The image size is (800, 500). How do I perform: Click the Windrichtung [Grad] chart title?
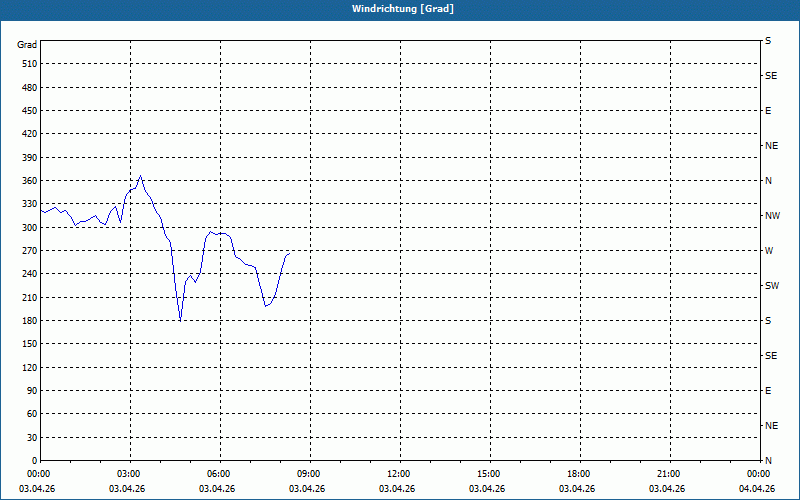[403, 9]
